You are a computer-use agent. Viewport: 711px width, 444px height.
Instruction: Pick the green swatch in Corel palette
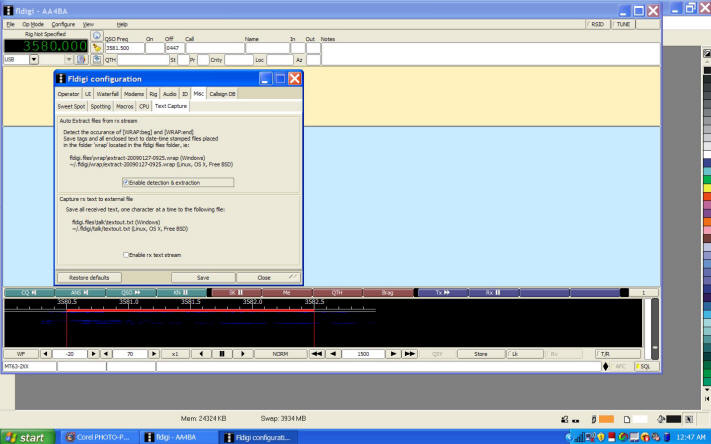point(707,179)
